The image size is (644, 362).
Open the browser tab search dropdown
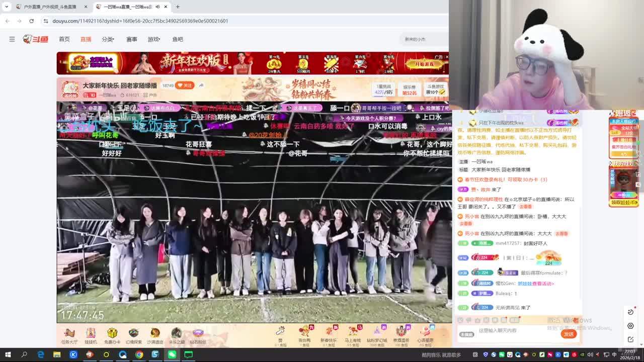[6, 7]
